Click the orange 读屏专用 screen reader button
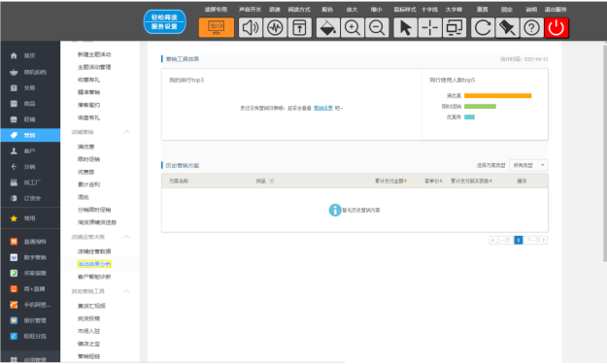This screenshot has width=607, height=364. point(217,27)
